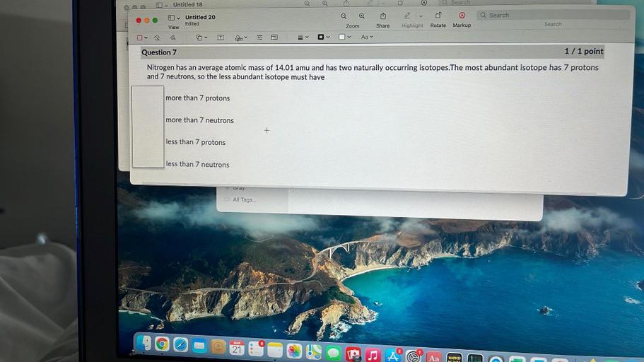Viewport: 644px width, 362px height.
Task: Open Reminders from the Dock
Action: [256, 349]
